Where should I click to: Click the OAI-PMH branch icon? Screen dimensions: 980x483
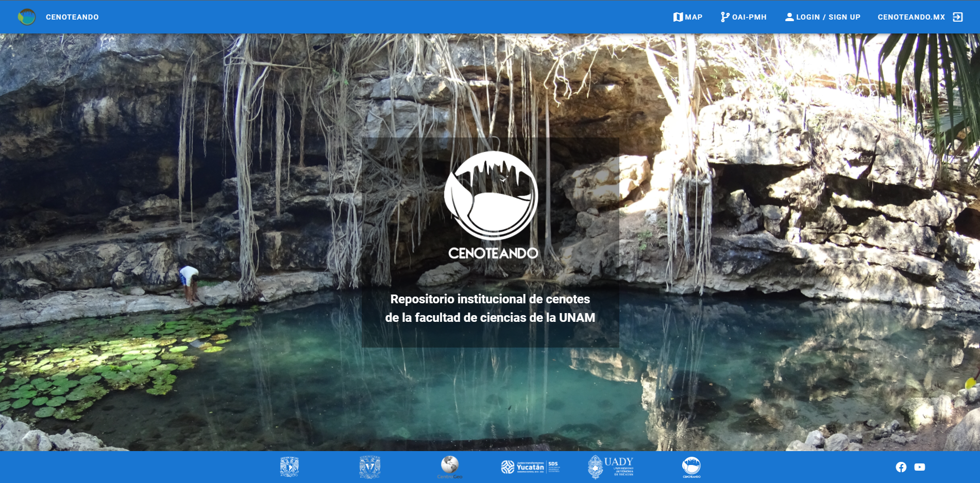point(725,17)
